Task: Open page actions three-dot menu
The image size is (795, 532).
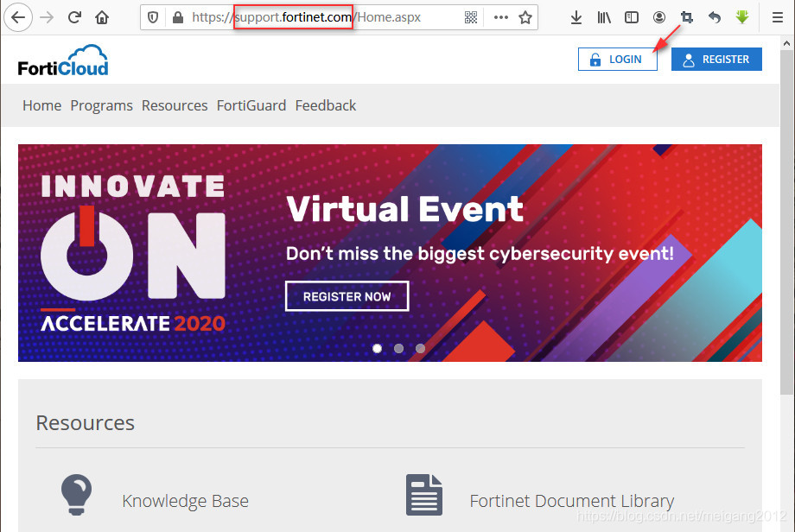Action: [x=501, y=17]
